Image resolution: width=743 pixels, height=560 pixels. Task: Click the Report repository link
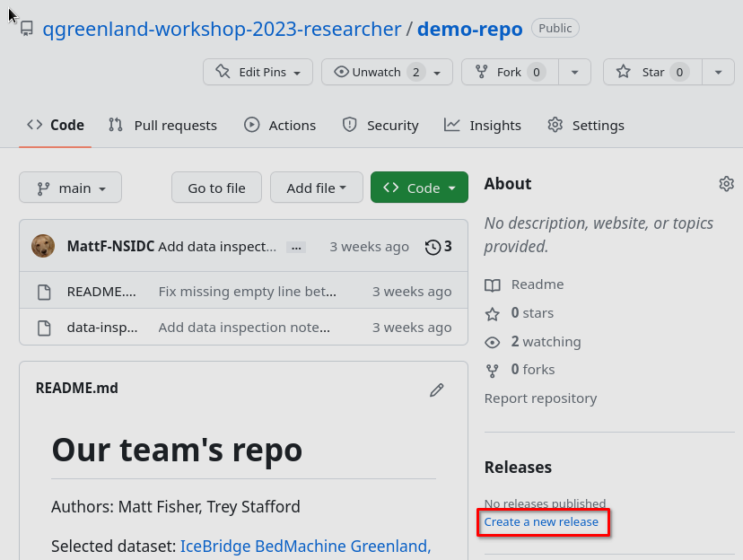pos(541,398)
